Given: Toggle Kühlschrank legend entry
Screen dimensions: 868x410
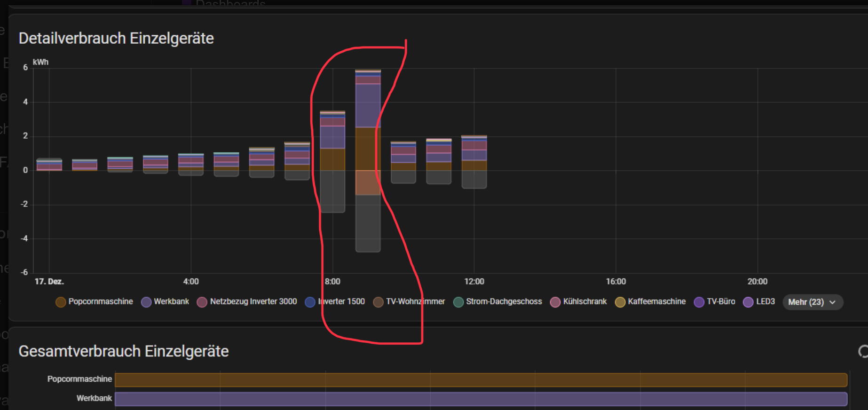Looking at the screenshot, I should pyautogui.click(x=578, y=302).
